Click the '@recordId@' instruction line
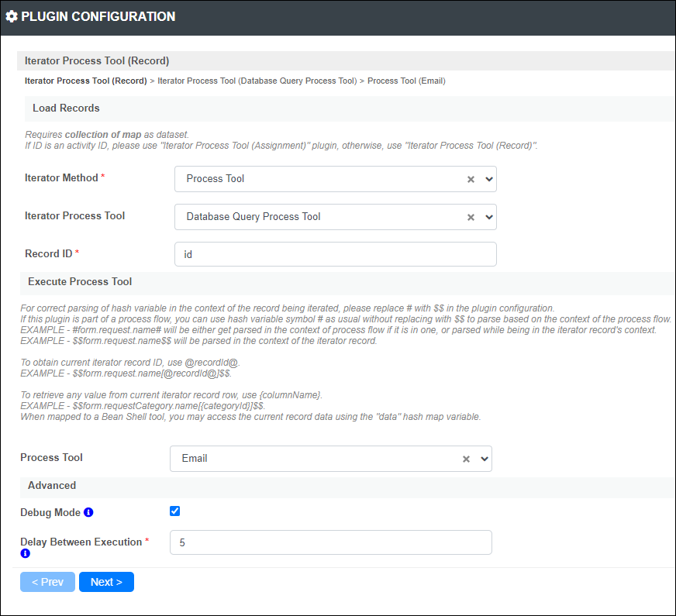Viewport: 676px width, 616px height. (129, 363)
